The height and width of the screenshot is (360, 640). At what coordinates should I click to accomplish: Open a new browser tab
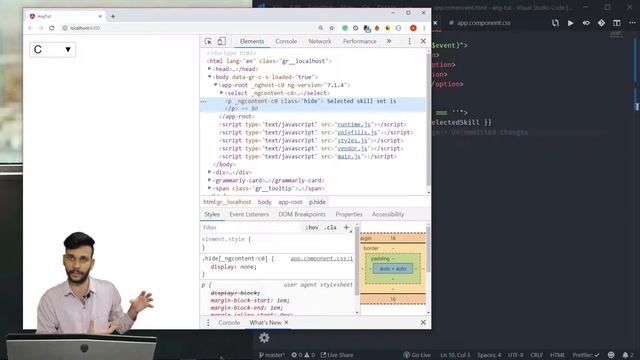[x=113, y=16]
